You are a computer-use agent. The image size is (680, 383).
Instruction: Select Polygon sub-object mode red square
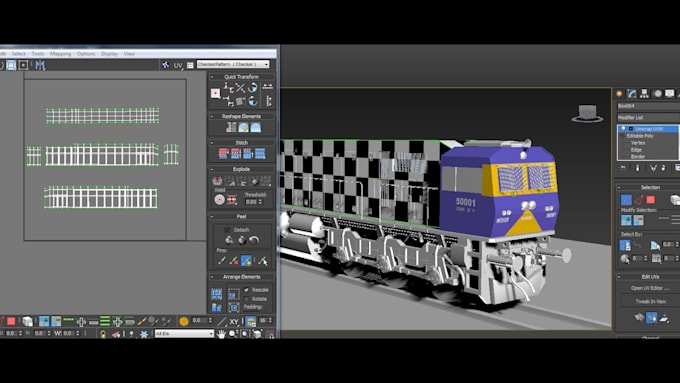pyautogui.click(x=651, y=200)
